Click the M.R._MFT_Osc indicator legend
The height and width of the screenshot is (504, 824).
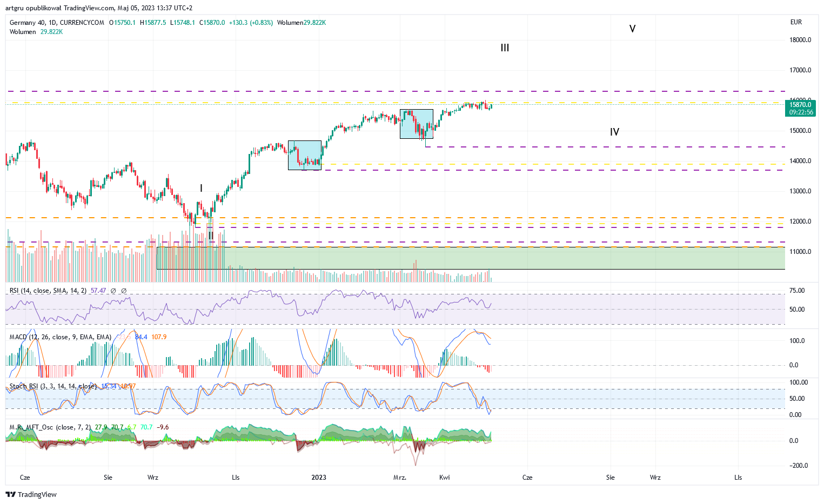[x=50, y=427]
